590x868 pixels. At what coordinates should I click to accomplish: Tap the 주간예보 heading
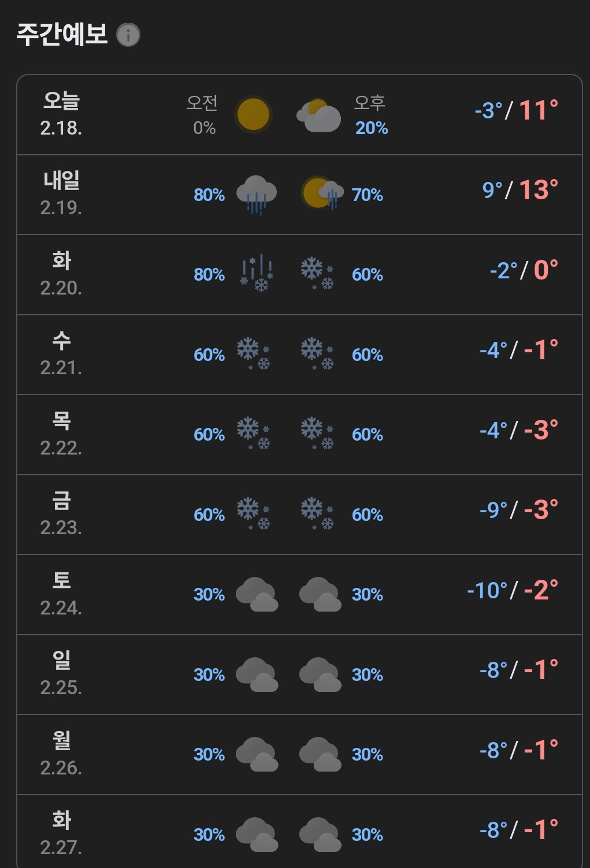tap(62, 35)
